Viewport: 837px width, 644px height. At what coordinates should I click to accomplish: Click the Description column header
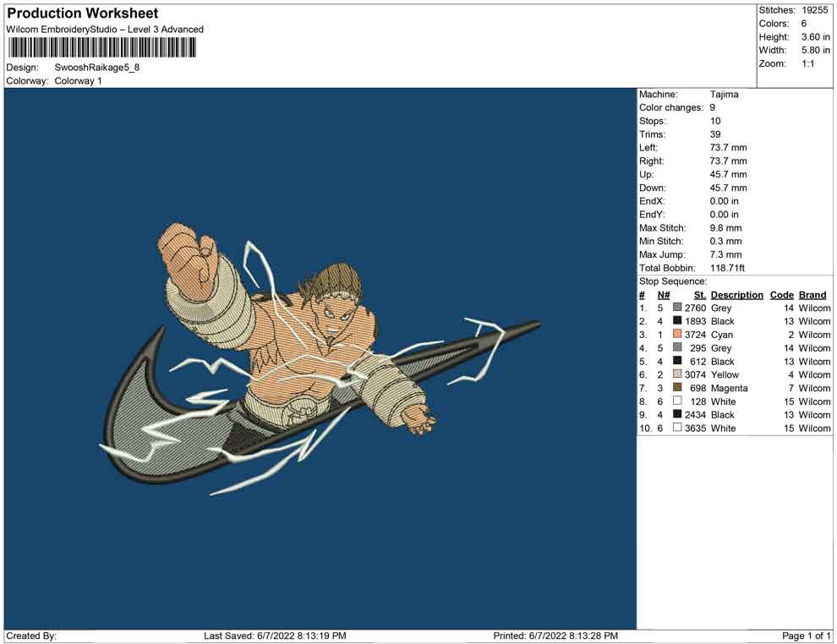coord(736,295)
